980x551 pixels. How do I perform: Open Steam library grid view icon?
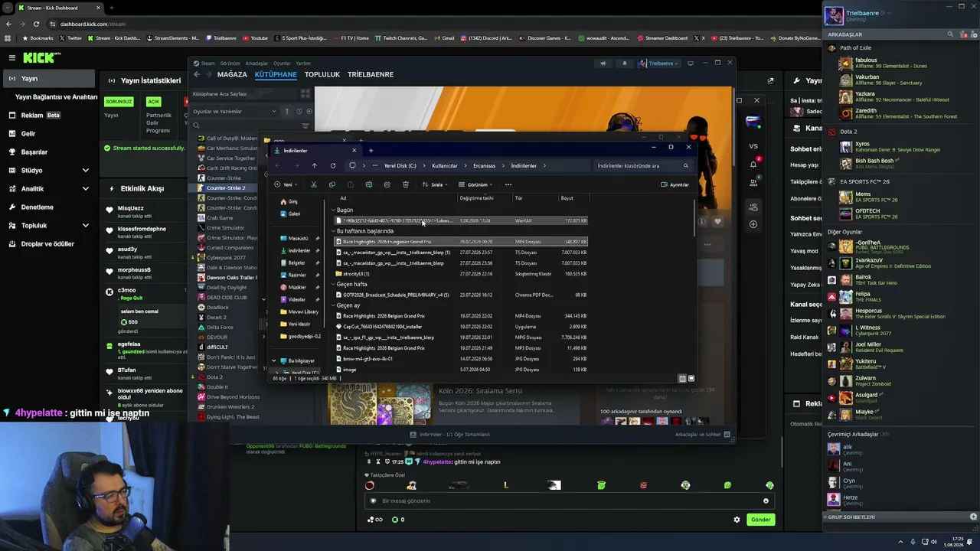click(305, 93)
